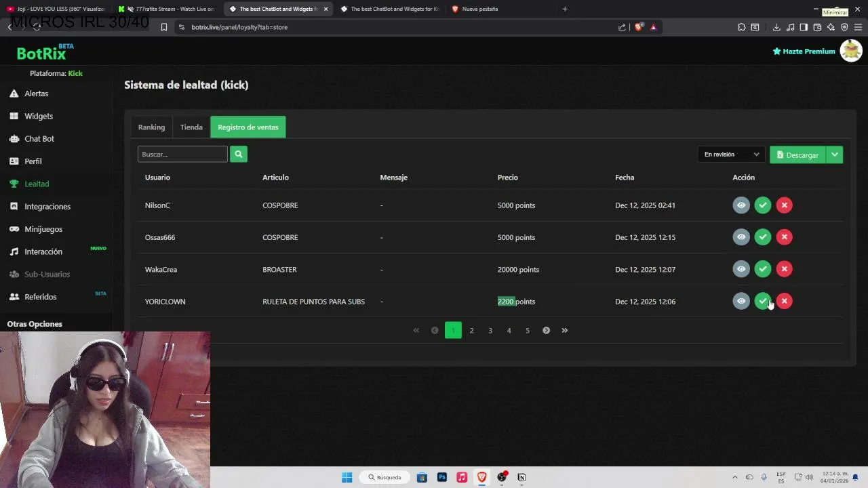Viewport: 868px width, 488px height.
Task: View Ossas666's purchase details
Action: coord(741,237)
